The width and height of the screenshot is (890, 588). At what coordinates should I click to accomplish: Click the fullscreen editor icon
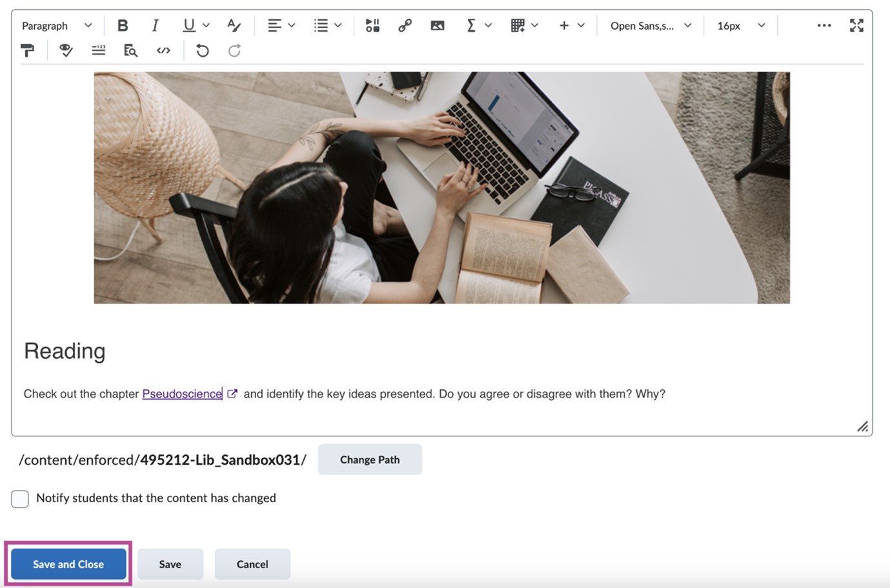pos(856,26)
